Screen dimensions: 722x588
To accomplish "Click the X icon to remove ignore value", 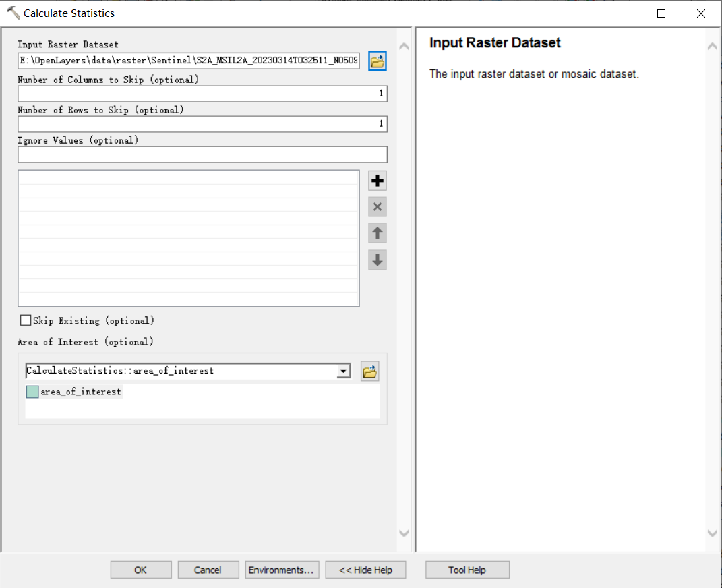I will [378, 207].
